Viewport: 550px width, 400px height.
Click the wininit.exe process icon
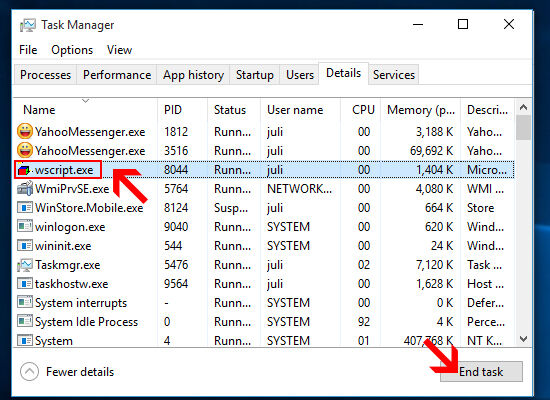tap(25, 246)
